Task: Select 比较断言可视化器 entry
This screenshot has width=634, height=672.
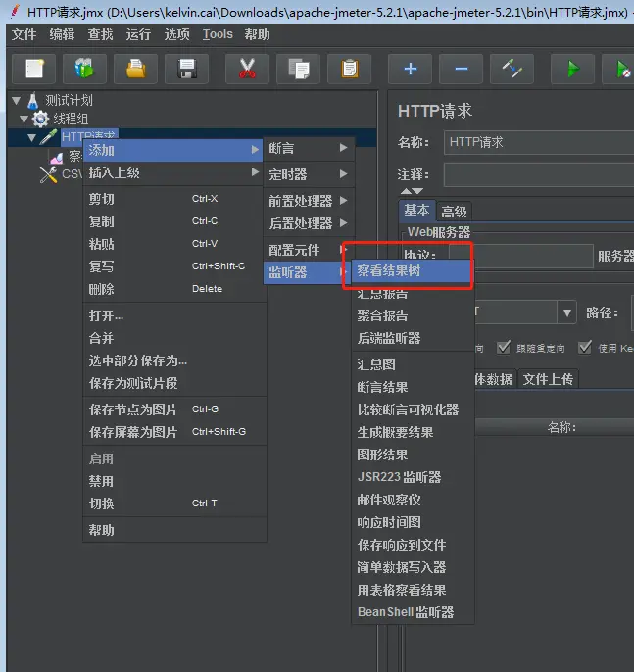Action: [413, 409]
